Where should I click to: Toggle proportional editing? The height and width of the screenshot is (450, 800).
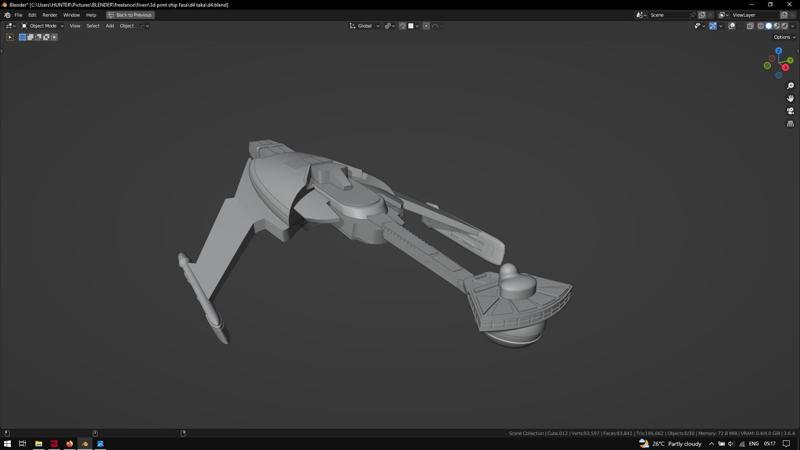(x=426, y=26)
